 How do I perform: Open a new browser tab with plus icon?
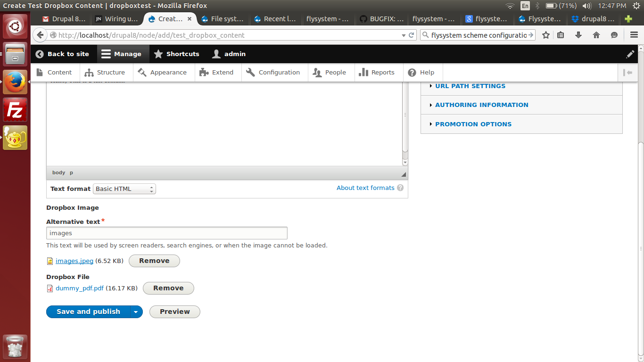pyautogui.click(x=628, y=19)
